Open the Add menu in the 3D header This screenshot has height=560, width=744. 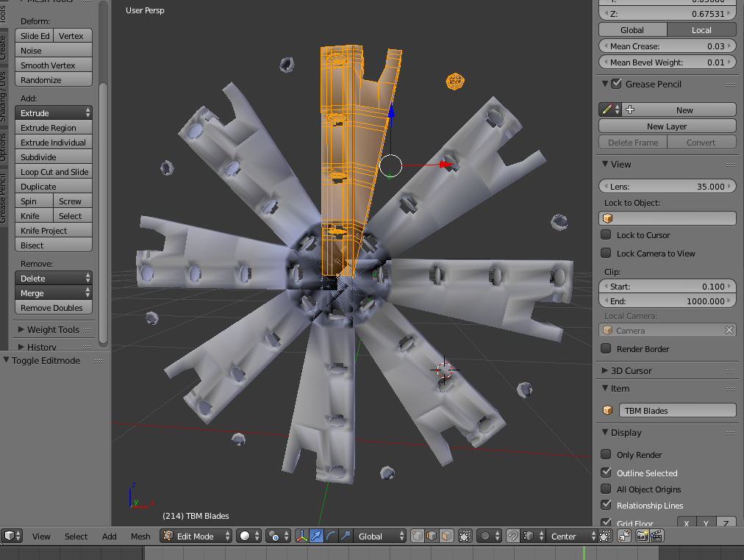pos(109,536)
